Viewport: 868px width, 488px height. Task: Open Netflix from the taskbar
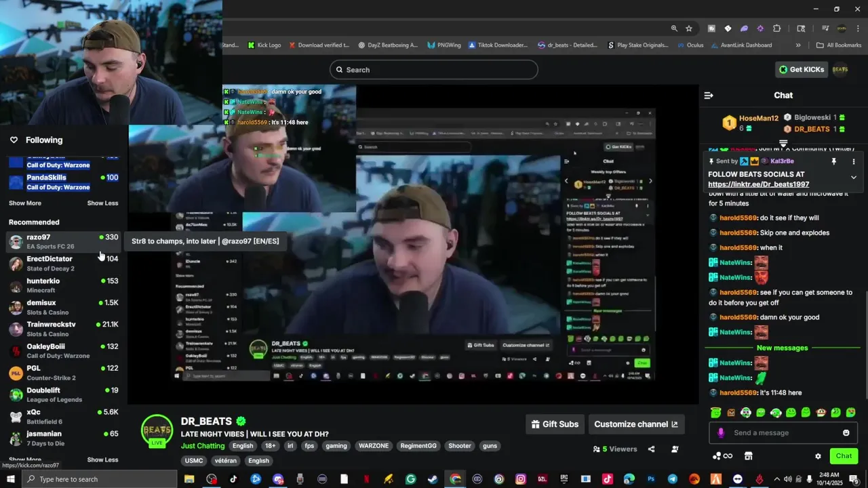[366, 479]
